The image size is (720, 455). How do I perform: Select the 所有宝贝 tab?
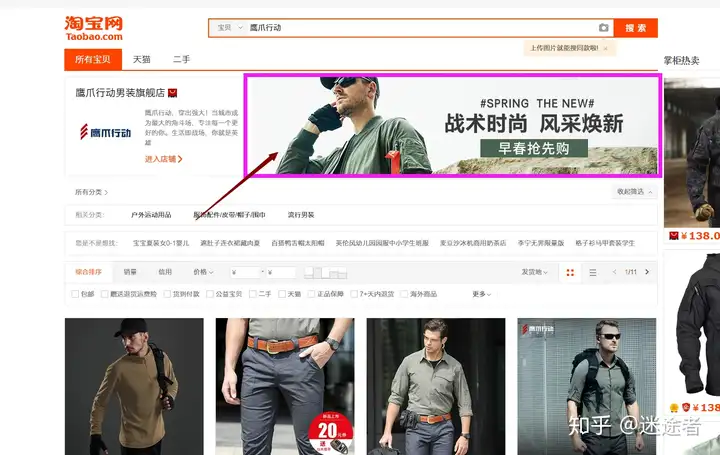[x=93, y=60]
